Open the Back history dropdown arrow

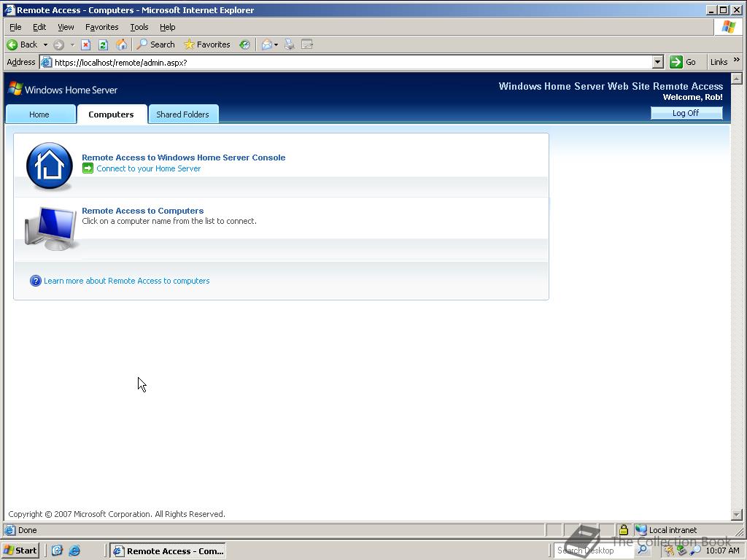(x=45, y=44)
